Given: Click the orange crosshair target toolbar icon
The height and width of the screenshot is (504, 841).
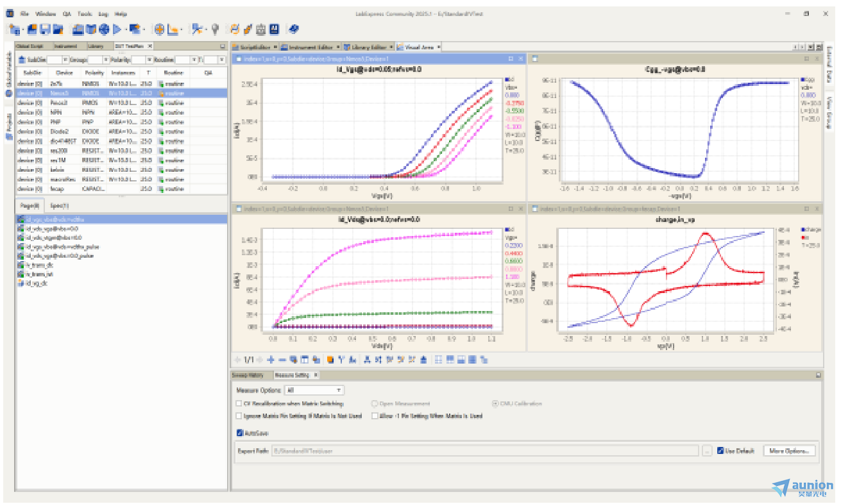Looking at the screenshot, I should [159, 29].
